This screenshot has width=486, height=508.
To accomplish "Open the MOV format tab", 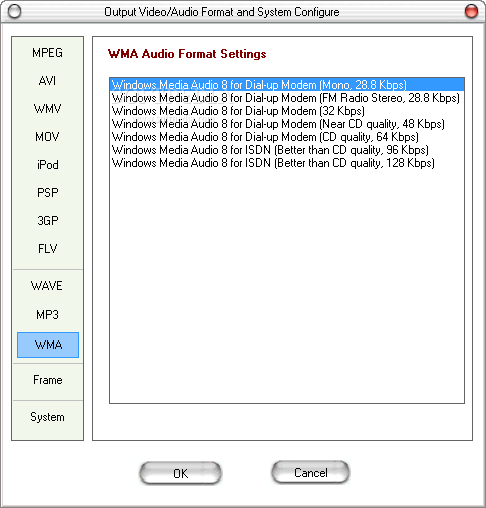I will pyautogui.click(x=47, y=137).
